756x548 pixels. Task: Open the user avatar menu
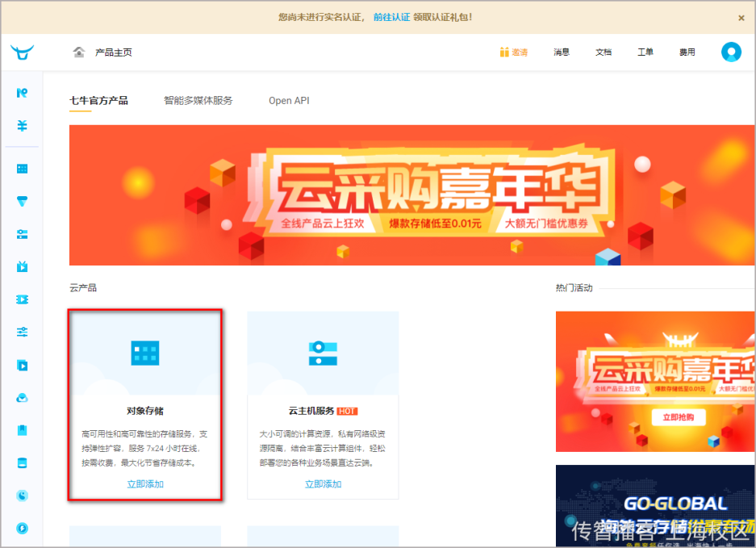(x=731, y=52)
